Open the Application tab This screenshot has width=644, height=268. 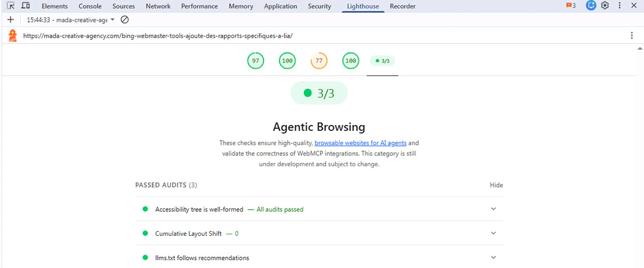point(281,6)
